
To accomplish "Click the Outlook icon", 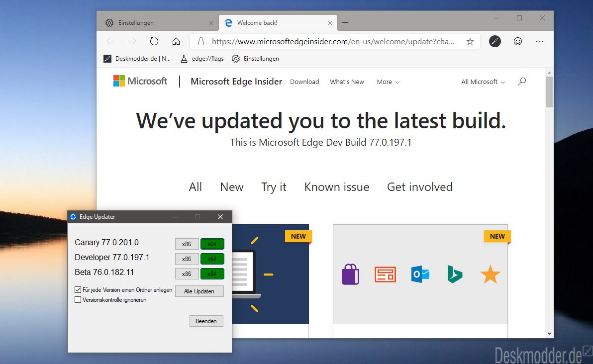I will [420, 274].
